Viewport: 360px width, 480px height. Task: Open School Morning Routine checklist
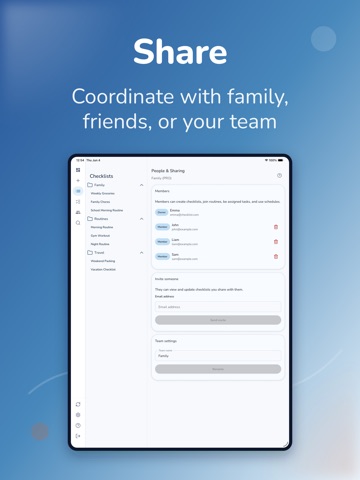tap(107, 210)
